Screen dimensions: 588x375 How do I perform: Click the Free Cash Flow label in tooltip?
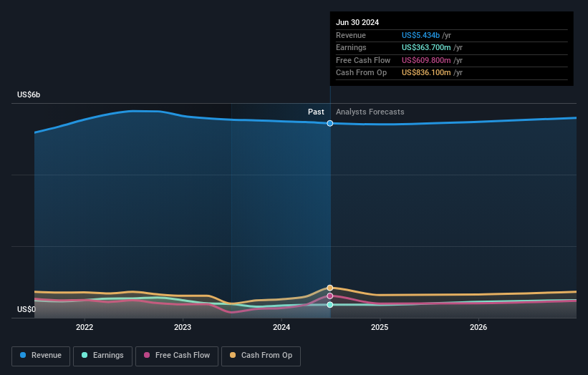pyautogui.click(x=363, y=60)
